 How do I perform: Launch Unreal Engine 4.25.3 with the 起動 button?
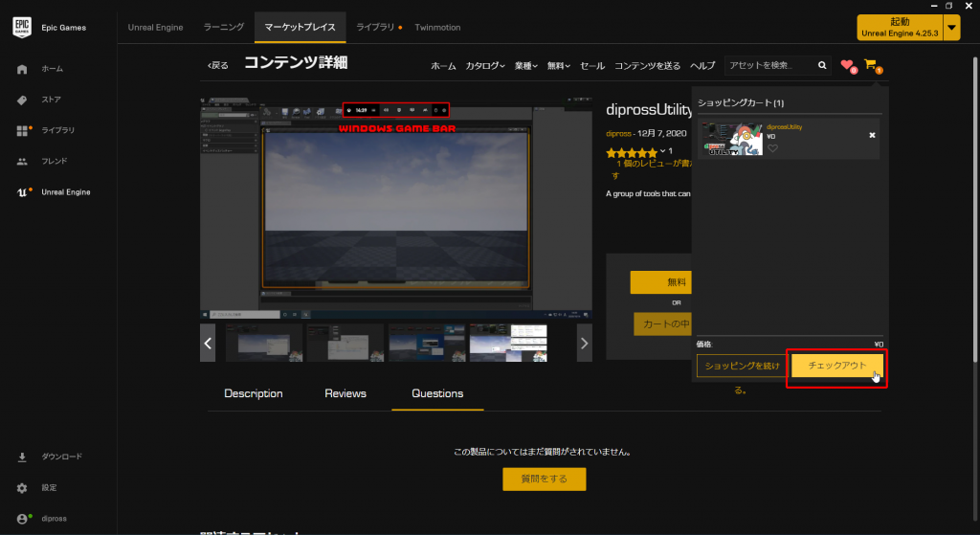pyautogui.click(x=900, y=28)
